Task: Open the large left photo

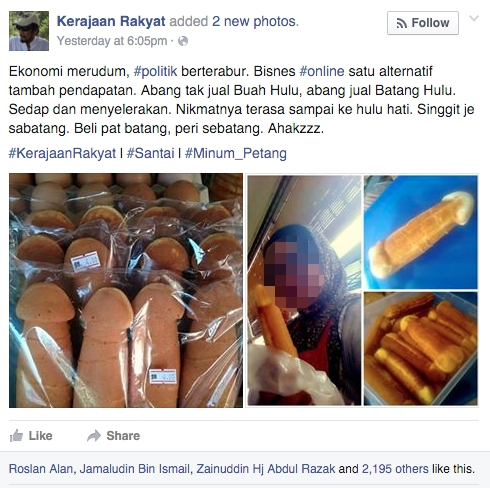Action: coord(126,290)
